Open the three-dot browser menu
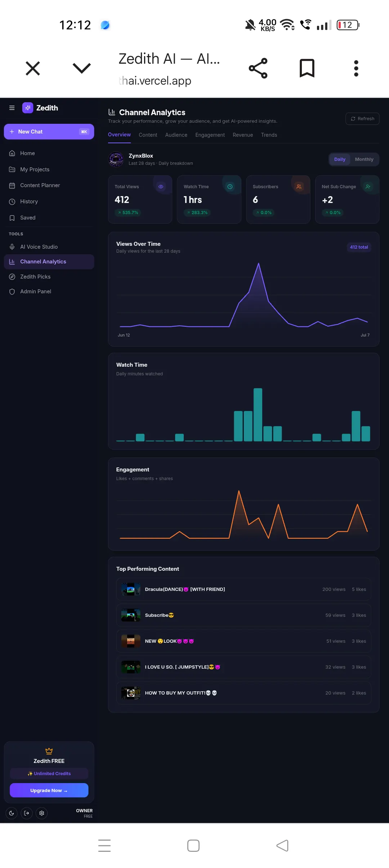The height and width of the screenshot is (868, 389). click(356, 68)
